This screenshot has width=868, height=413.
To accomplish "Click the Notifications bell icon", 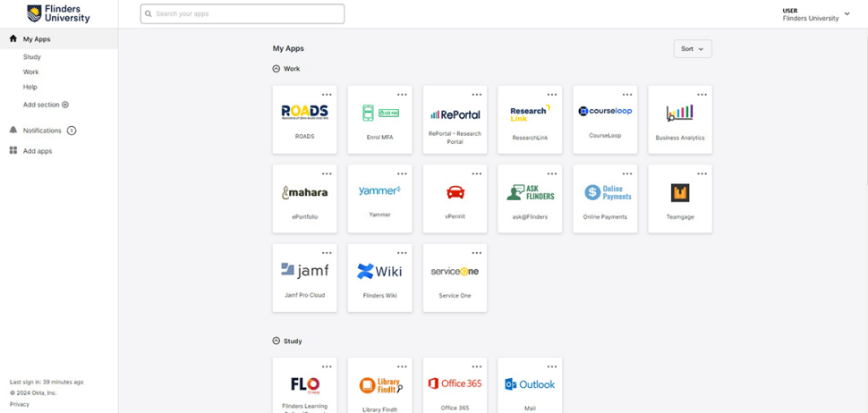I will tap(13, 130).
